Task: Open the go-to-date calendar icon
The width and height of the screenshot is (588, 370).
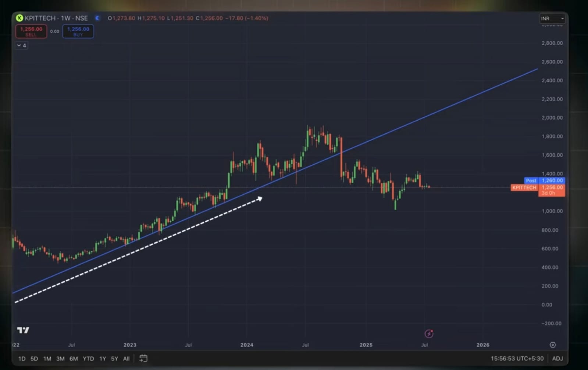Action: [x=143, y=358]
